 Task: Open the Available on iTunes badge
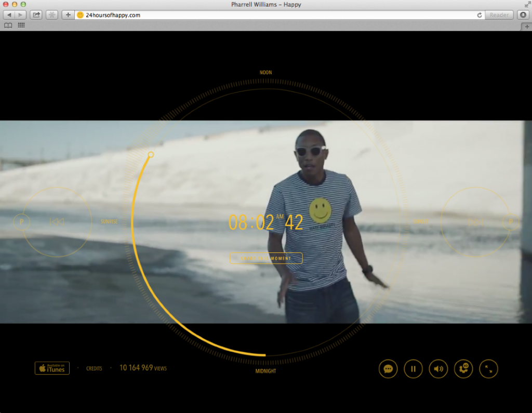coord(52,368)
